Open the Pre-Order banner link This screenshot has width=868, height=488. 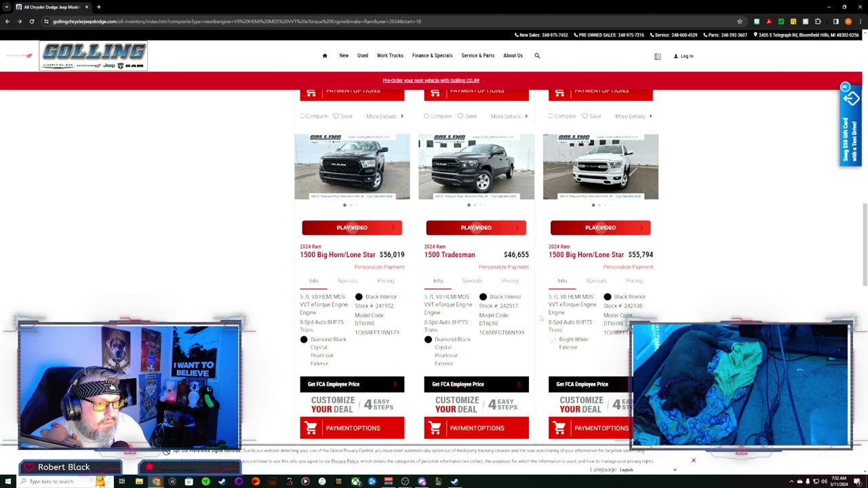[x=431, y=81]
